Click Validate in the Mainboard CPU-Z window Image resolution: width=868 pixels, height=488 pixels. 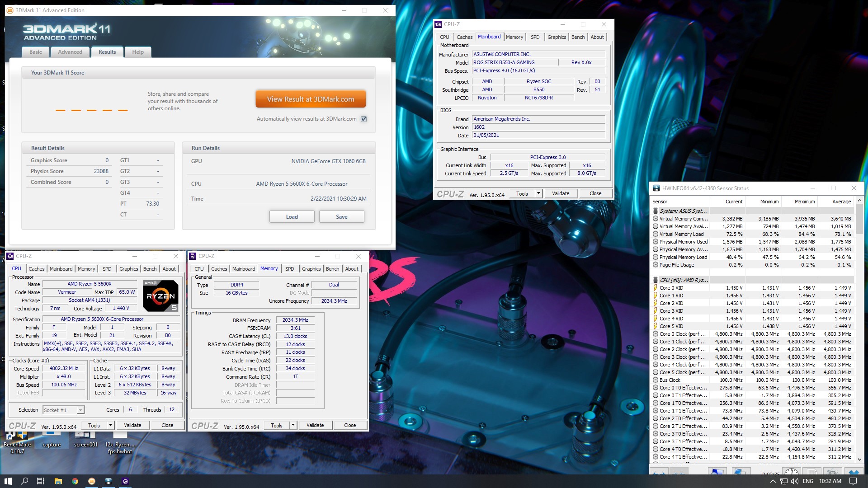tap(561, 193)
